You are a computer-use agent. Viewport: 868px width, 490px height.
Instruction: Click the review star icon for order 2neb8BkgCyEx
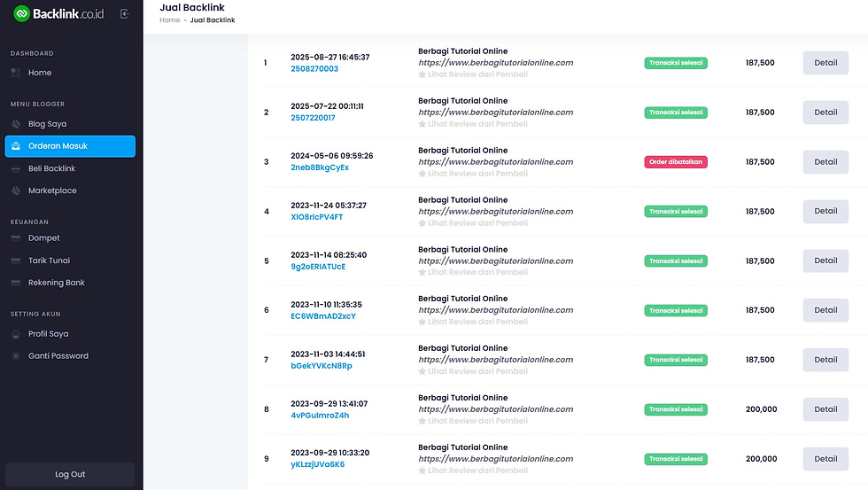pos(422,174)
